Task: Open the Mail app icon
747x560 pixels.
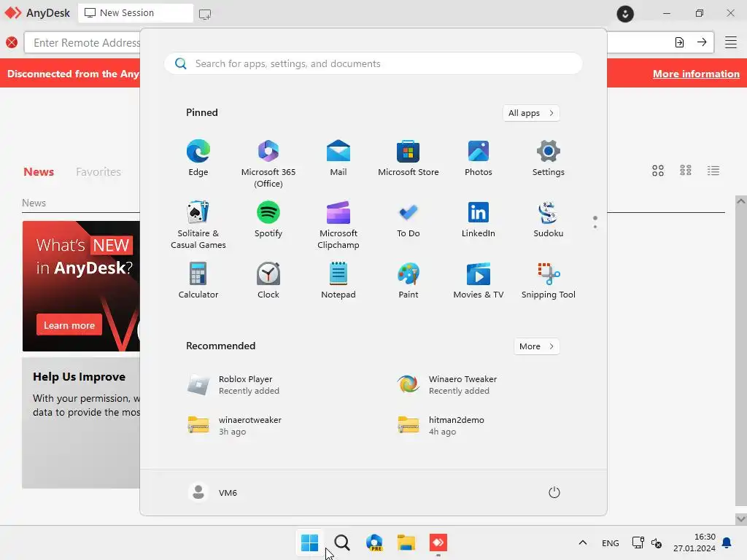Action: (338, 158)
